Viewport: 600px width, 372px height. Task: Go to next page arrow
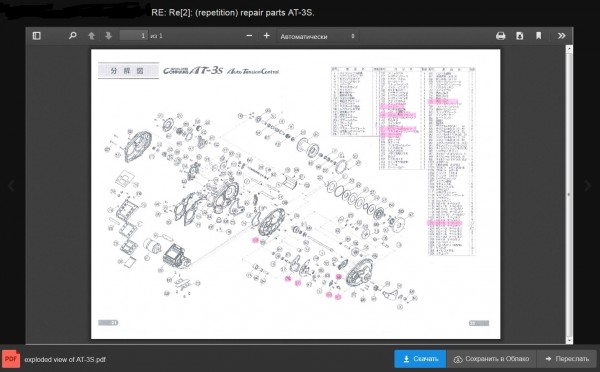click(108, 36)
